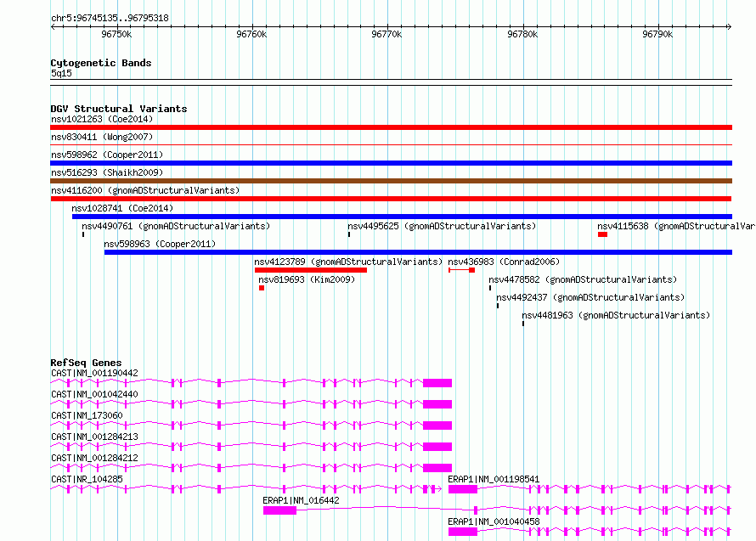Open the nsv1021263 (Coe2014) label
The height and width of the screenshot is (541, 756).
pos(102,119)
